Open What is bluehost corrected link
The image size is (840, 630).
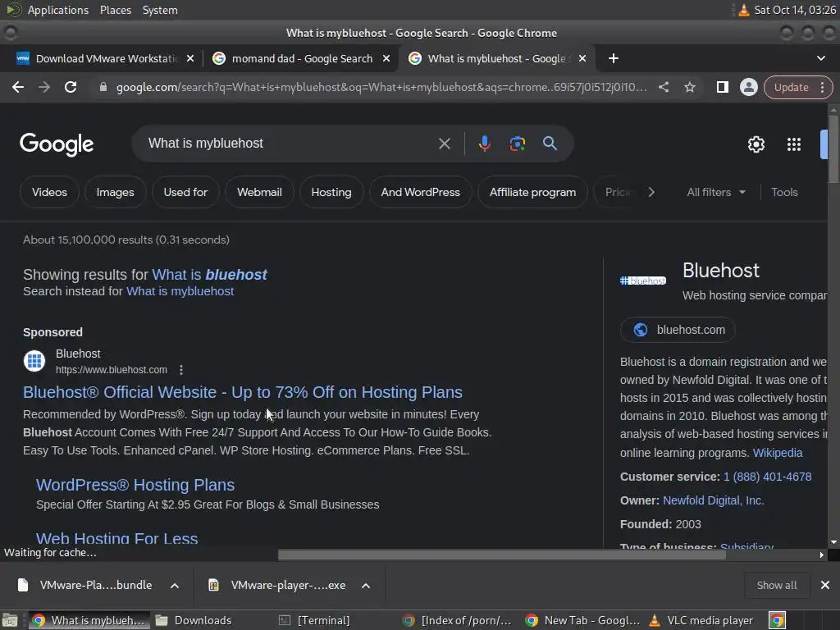pyautogui.click(x=209, y=275)
